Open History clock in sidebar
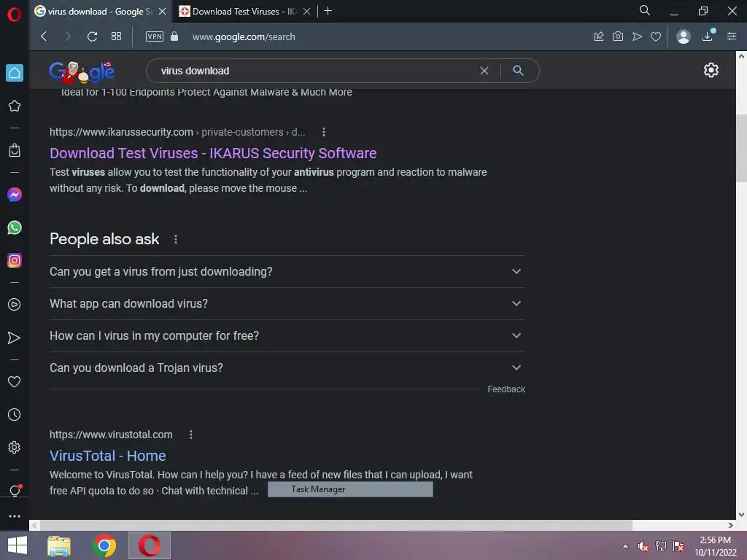 [x=15, y=414]
